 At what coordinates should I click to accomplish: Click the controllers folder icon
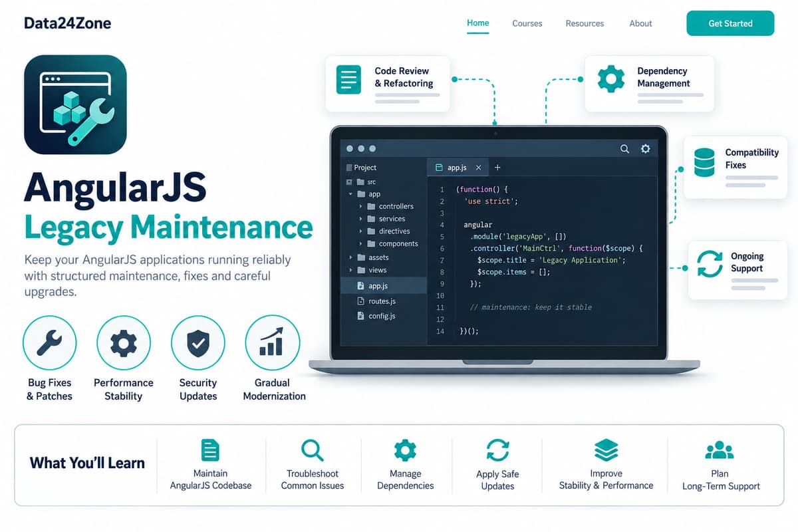click(x=371, y=206)
